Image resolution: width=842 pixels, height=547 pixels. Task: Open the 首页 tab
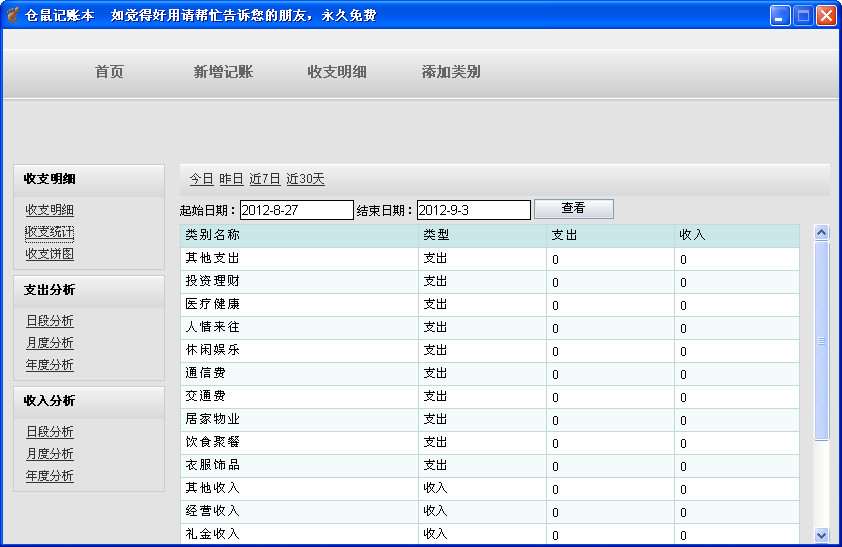[x=110, y=72]
